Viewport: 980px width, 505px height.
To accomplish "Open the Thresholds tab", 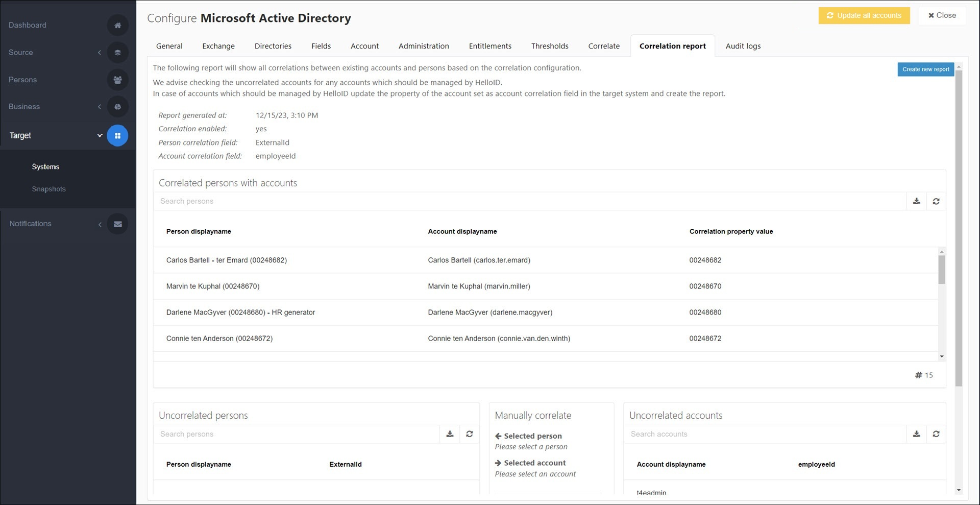I will click(x=550, y=46).
